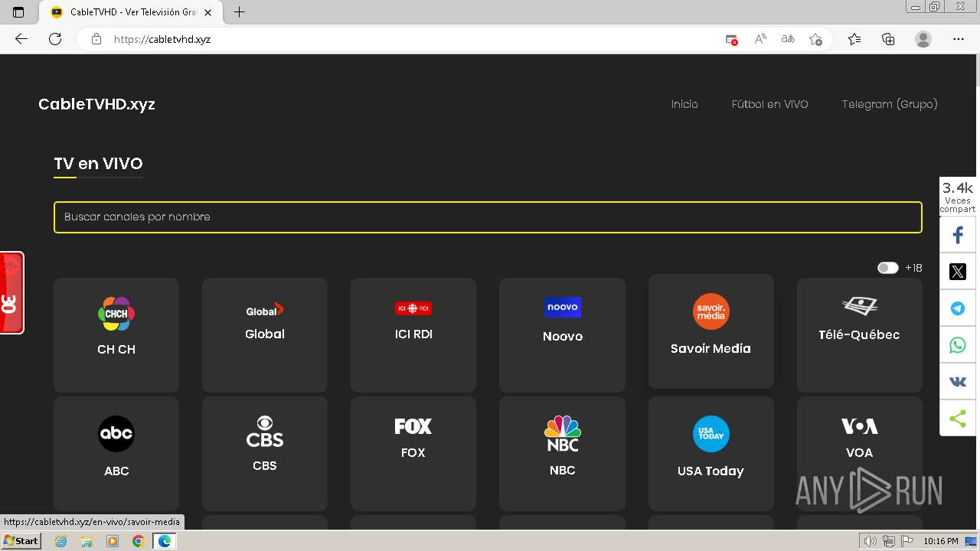This screenshot has width=980, height=551.
Task: Refresh the page with the reload button
Action: click(x=55, y=39)
